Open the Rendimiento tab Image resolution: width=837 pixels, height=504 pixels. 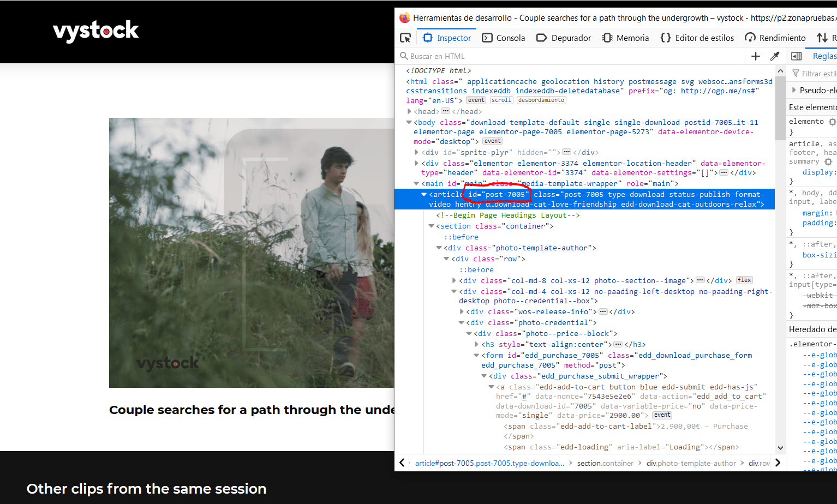coord(775,38)
